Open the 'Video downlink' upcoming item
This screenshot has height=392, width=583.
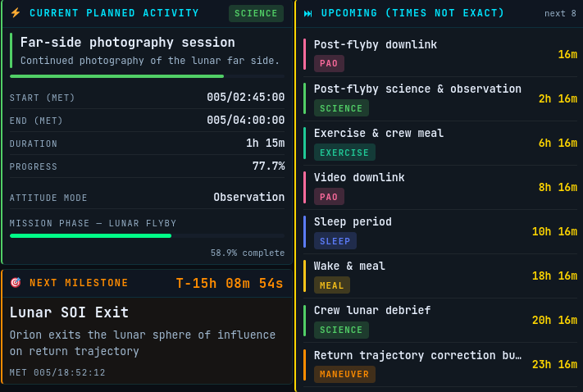(440, 188)
